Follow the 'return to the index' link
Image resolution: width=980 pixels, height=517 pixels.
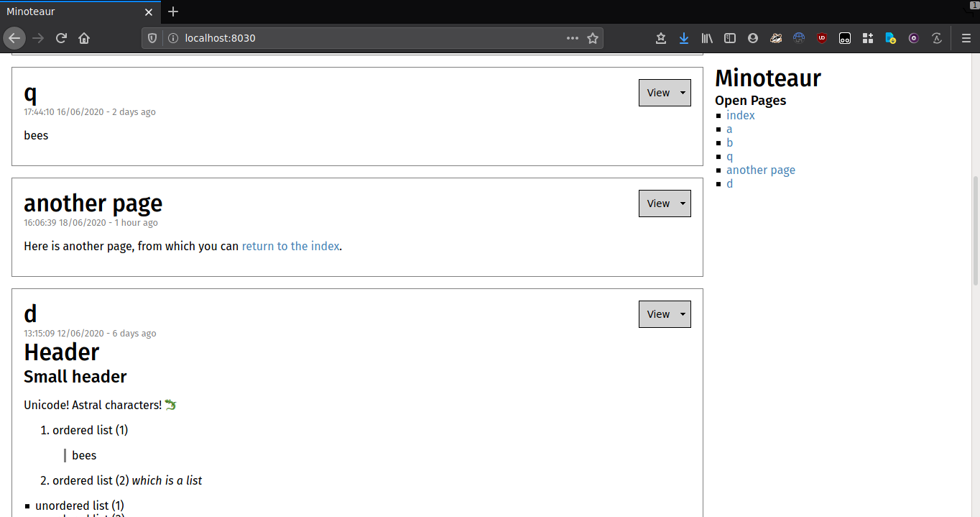pyautogui.click(x=290, y=246)
